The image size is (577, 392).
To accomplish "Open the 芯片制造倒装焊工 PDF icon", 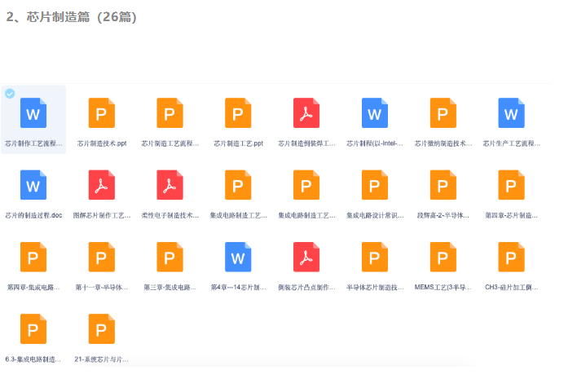I will (x=306, y=113).
